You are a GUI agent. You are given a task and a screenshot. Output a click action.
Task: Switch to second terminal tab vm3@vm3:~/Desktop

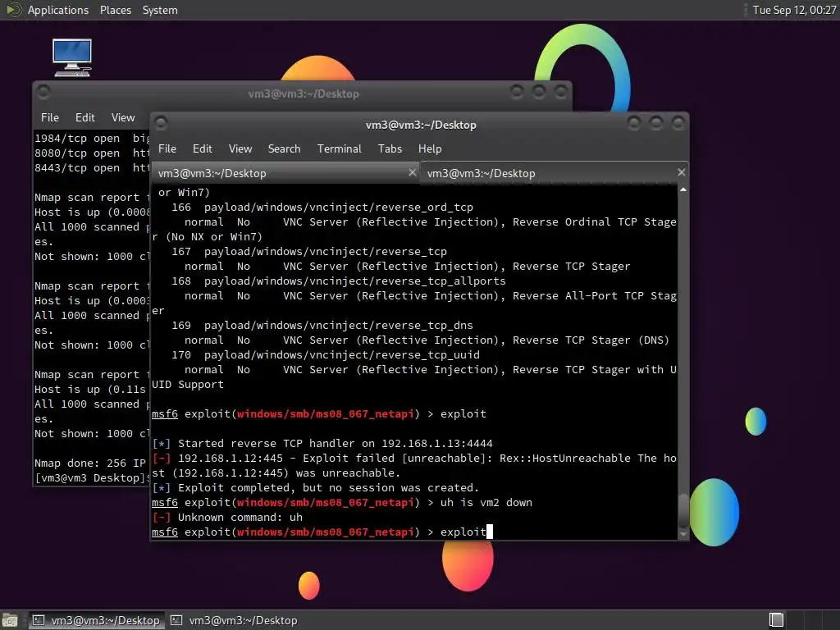pyautogui.click(x=554, y=173)
